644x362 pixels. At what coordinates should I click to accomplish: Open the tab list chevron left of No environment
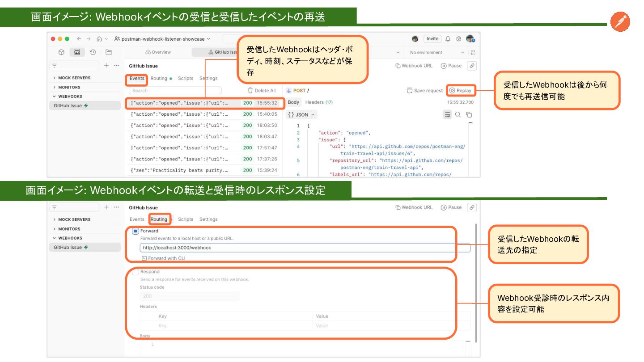(398, 52)
